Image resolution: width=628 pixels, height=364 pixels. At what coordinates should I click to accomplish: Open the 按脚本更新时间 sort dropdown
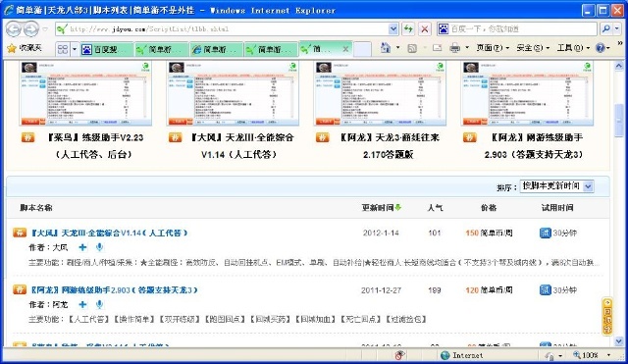click(x=556, y=186)
